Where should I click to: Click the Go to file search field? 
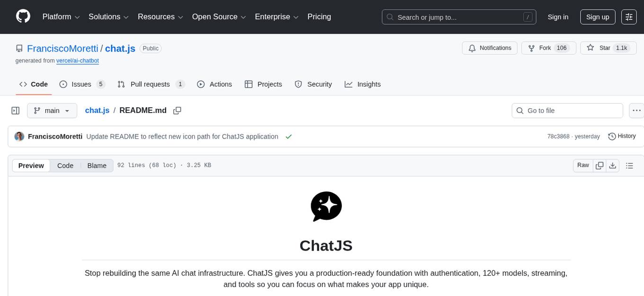click(x=567, y=110)
